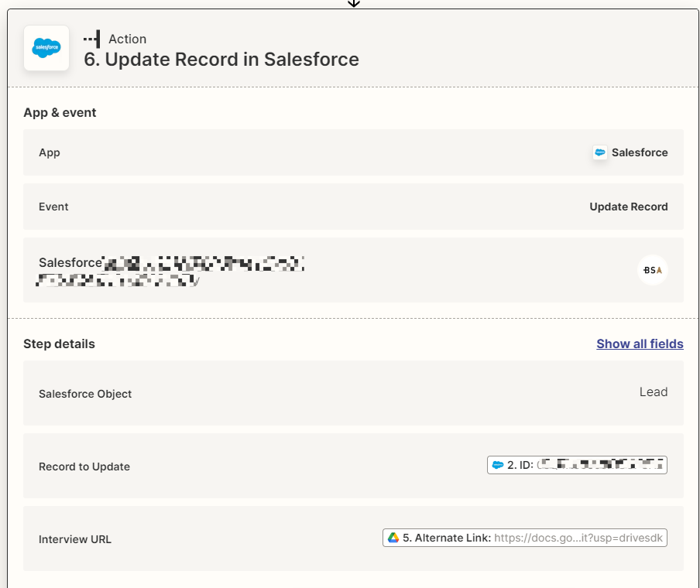Click the App & event section heading
Image resolution: width=700 pixels, height=588 pixels.
[x=60, y=112]
